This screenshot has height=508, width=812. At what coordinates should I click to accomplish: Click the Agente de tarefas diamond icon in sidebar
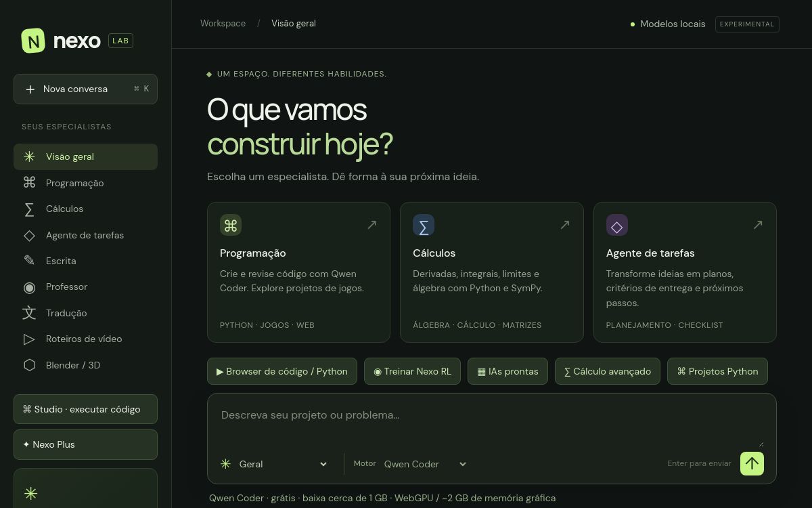pos(29,235)
